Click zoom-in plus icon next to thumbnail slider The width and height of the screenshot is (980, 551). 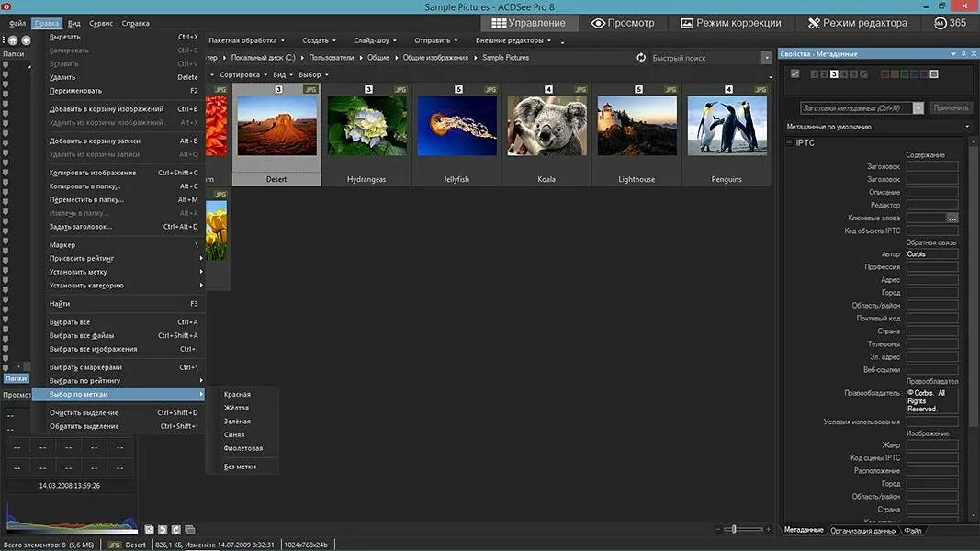(x=768, y=529)
